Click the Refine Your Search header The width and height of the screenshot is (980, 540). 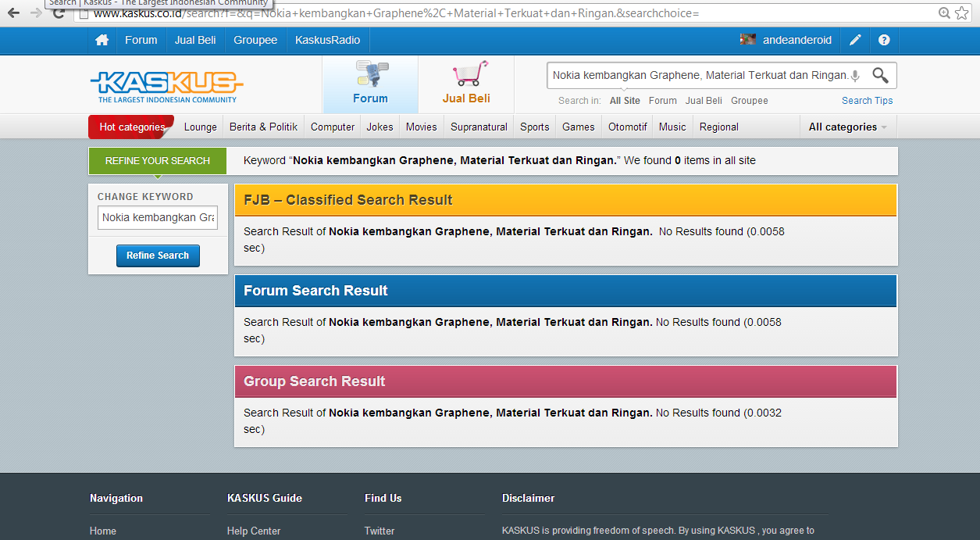(x=158, y=161)
